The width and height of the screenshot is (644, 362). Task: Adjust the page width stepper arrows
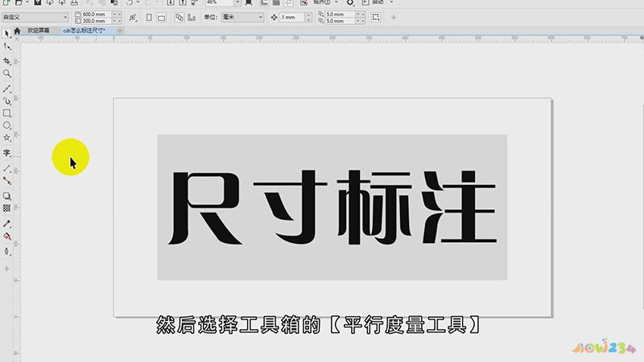(x=117, y=14)
